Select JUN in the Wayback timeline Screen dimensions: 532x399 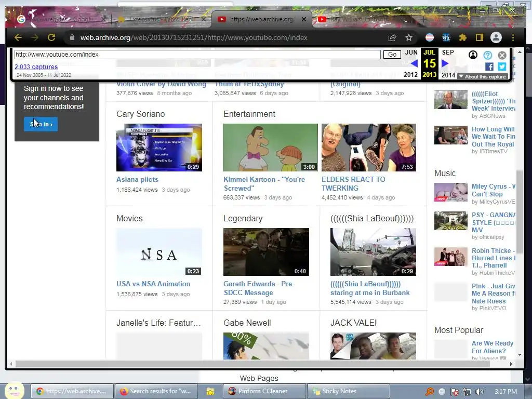point(411,52)
